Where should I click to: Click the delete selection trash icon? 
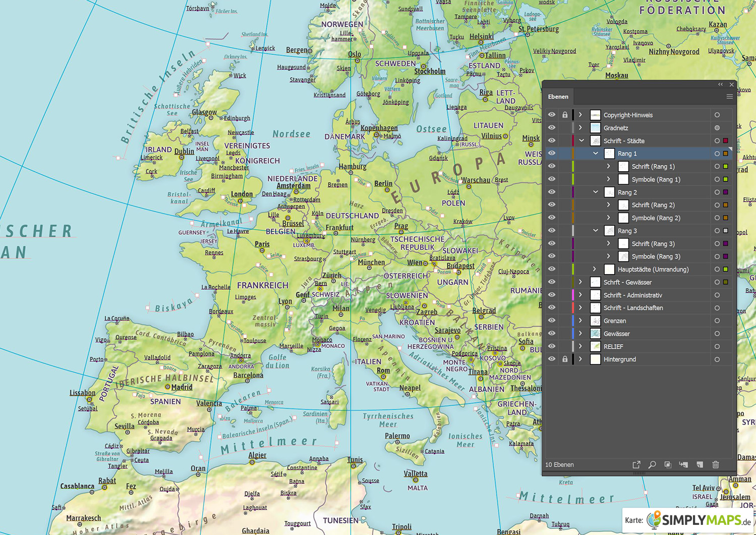click(x=715, y=464)
